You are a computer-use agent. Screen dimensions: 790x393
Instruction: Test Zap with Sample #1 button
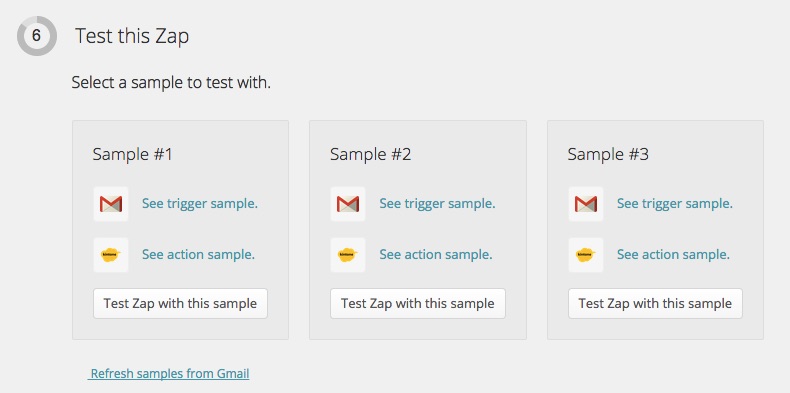(x=180, y=303)
